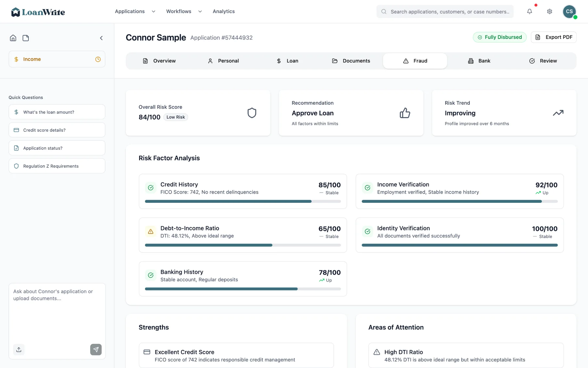
Task: Choose Regulation Z Requirements quick question
Action: point(57,166)
